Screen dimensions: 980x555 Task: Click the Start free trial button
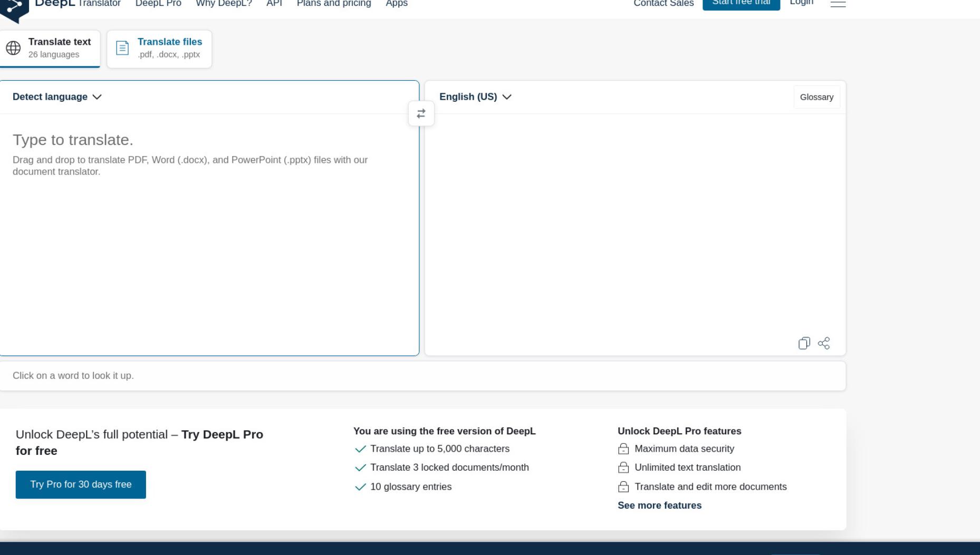coord(741,4)
